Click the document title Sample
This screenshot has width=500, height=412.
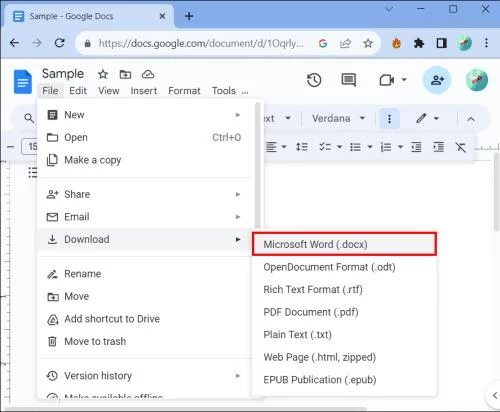pos(63,73)
